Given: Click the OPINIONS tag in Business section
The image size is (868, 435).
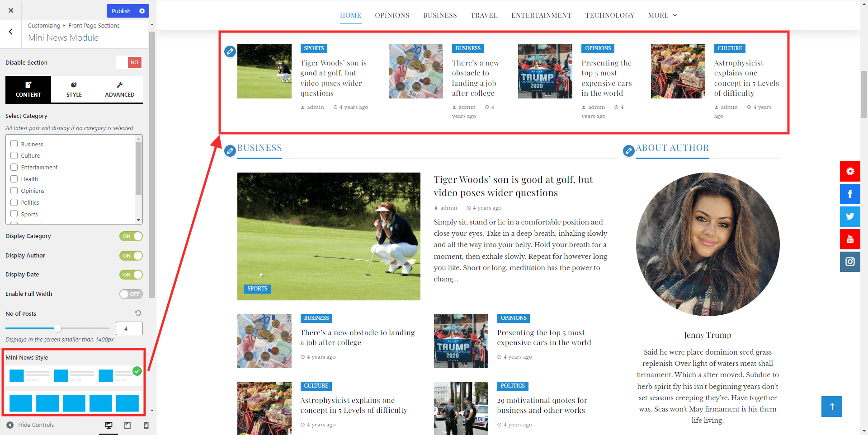Looking at the screenshot, I should (514, 318).
